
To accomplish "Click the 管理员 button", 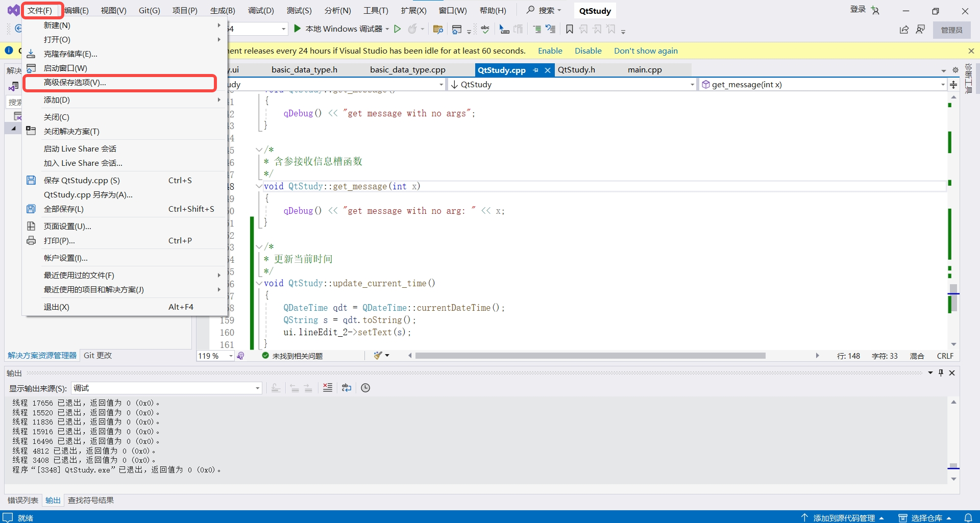I will pos(951,30).
